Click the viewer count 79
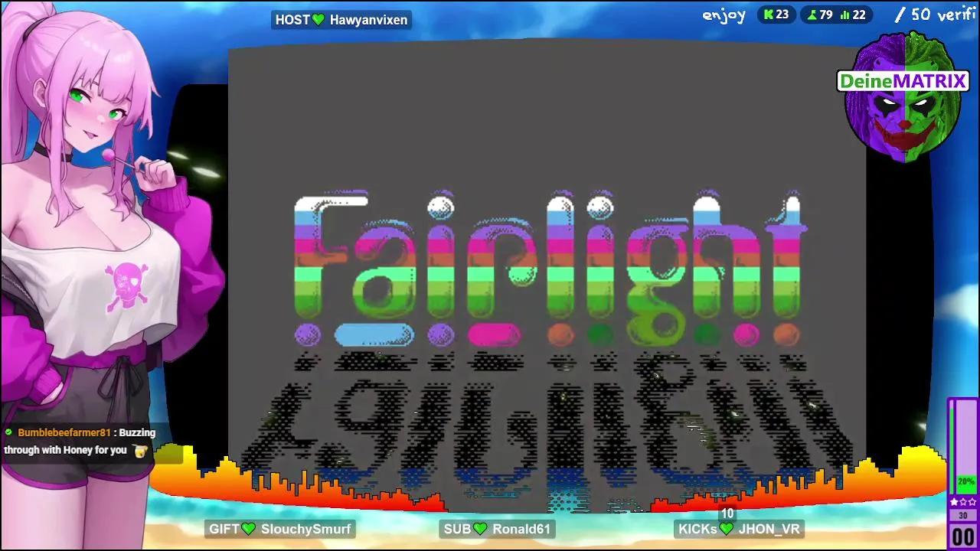 click(825, 15)
